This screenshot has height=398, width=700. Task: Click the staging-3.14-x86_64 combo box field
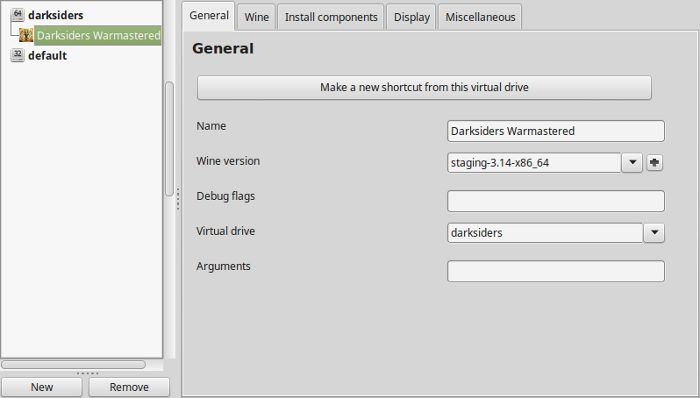point(534,162)
